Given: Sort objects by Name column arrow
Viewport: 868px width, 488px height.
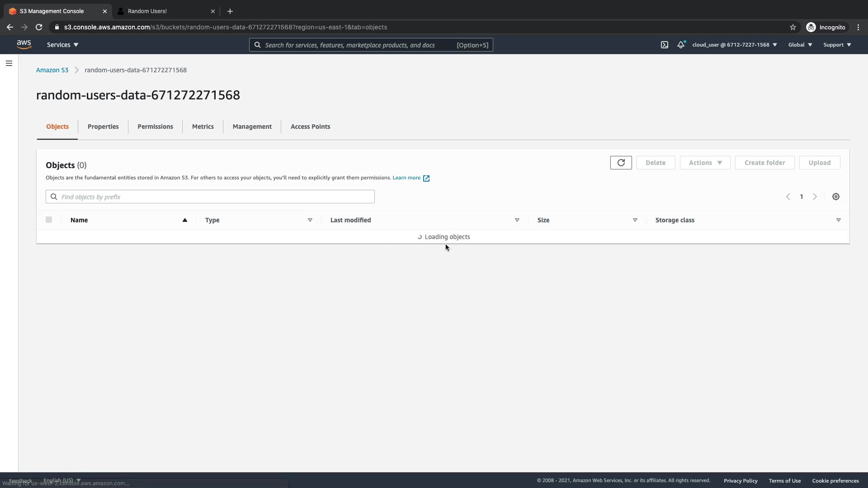Looking at the screenshot, I should (184, 220).
